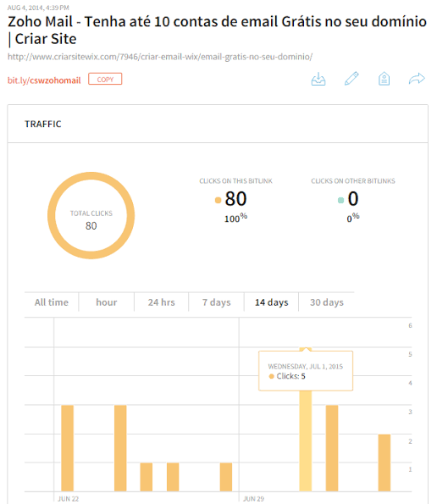
Task: Click the share arrow icon
Action: coord(417,79)
